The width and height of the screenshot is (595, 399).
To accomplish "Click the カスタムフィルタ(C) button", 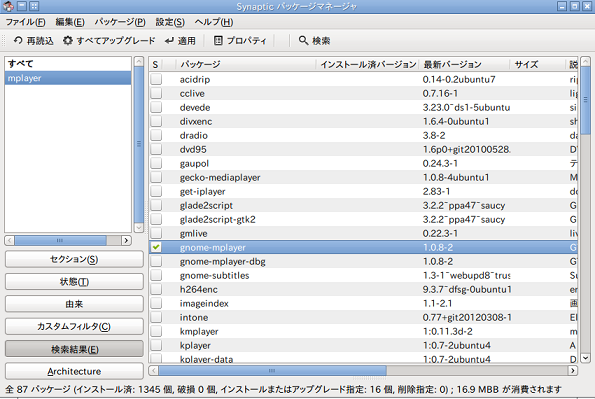I will coord(74,326).
